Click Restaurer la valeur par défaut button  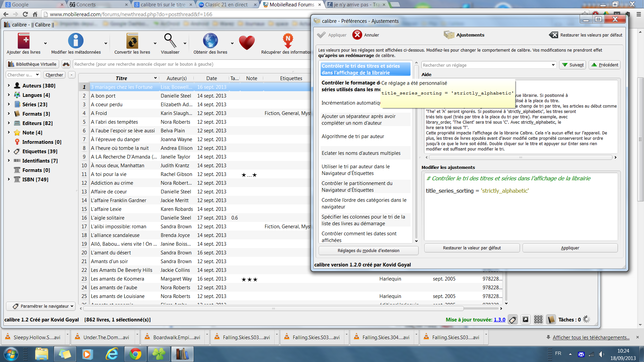(x=472, y=248)
